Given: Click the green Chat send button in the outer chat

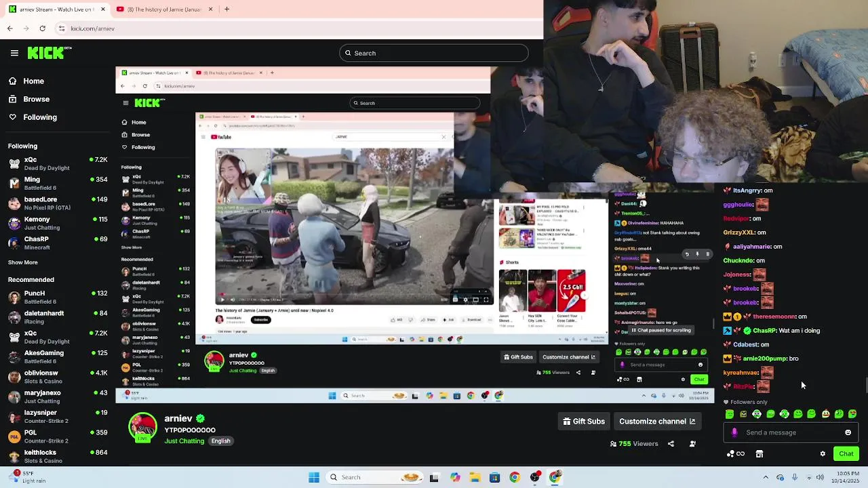Looking at the screenshot, I should (846, 454).
